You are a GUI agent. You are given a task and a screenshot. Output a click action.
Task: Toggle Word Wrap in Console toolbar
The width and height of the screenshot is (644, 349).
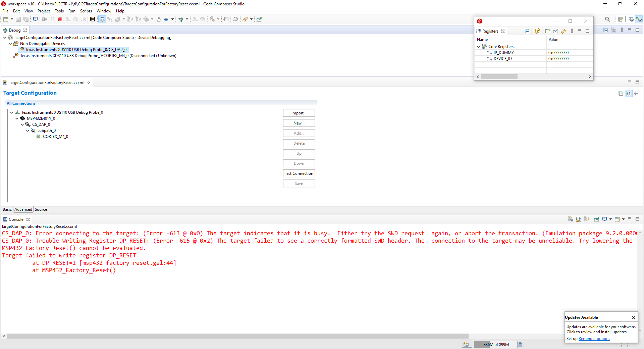click(x=586, y=219)
